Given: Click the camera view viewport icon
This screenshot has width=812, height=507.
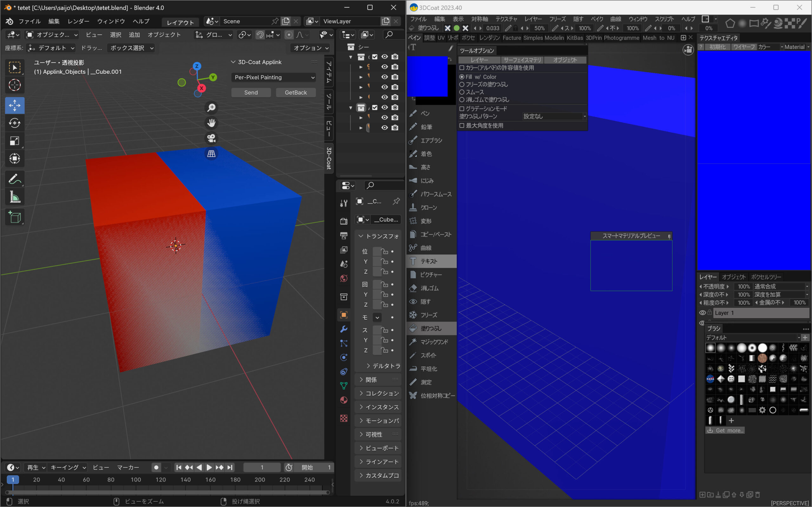Looking at the screenshot, I should coord(211,138).
